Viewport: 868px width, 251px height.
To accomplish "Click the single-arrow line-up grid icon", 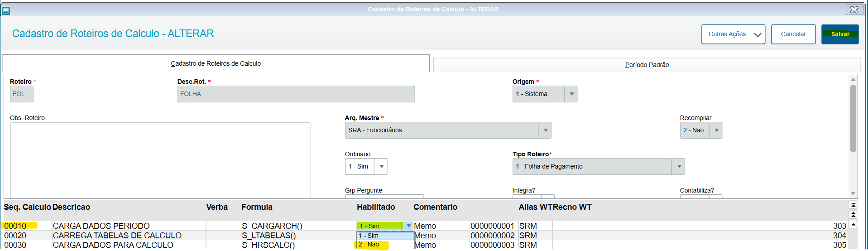I will pos(853,224).
